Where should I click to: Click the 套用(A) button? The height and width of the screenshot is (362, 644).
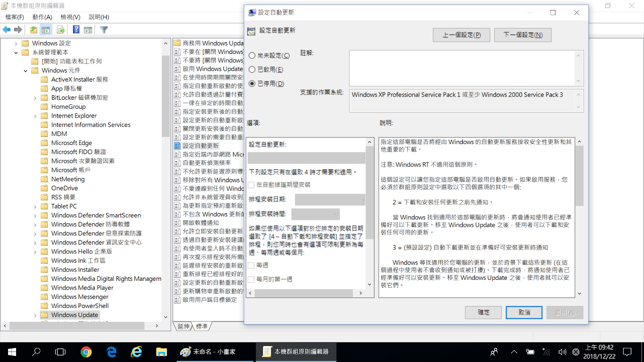coord(565,313)
